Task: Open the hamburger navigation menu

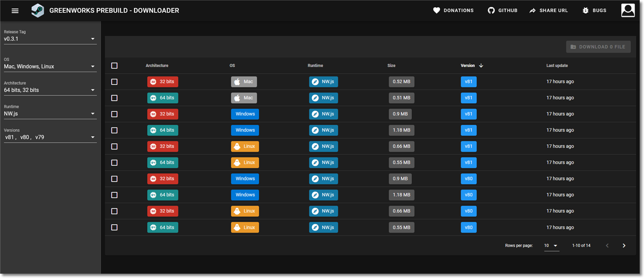Action: coord(15,11)
